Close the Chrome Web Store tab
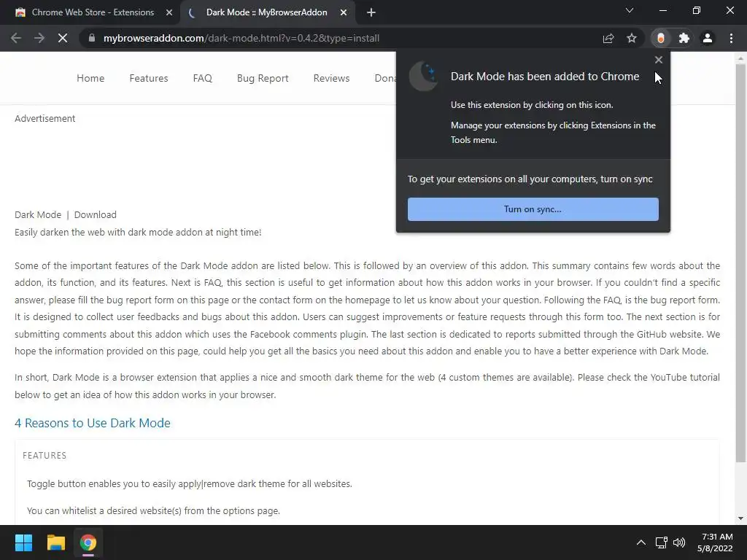The image size is (747, 560). pos(169,12)
